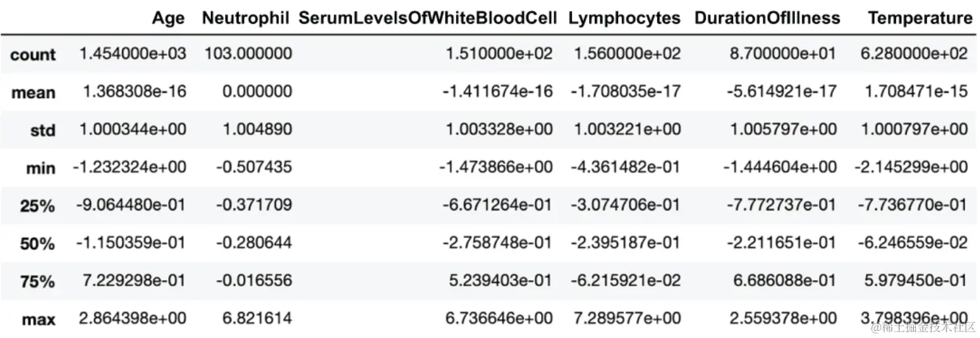The image size is (980, 338).
Task: Click the DurationOfIllness std value 1.005797e+00
Action: [x=782, y=130]
